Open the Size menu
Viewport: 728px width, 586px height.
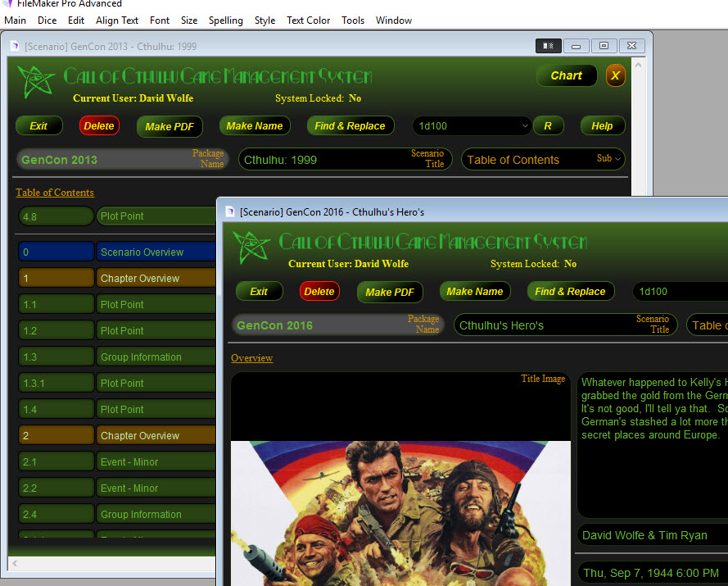(x=189, y=20)
